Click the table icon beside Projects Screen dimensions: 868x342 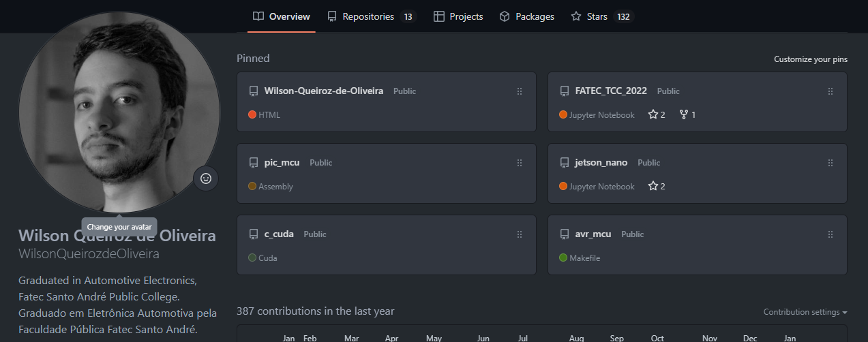click(x=439, y=16)
